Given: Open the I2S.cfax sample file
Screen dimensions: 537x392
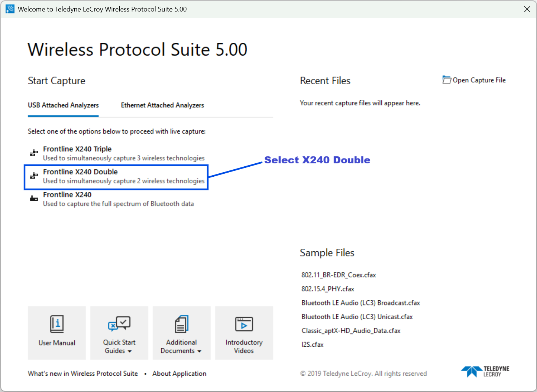Looking at the screenshot, I should (x=312, y=344).
